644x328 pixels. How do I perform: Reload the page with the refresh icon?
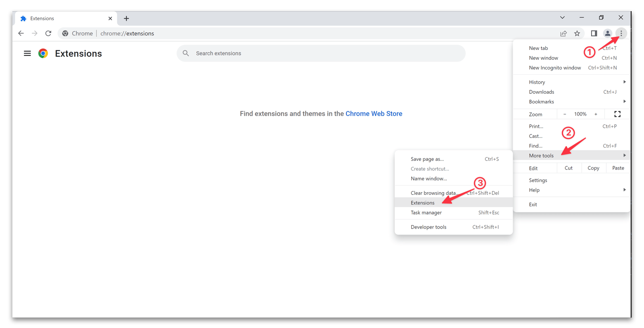[x=48, y=33]
